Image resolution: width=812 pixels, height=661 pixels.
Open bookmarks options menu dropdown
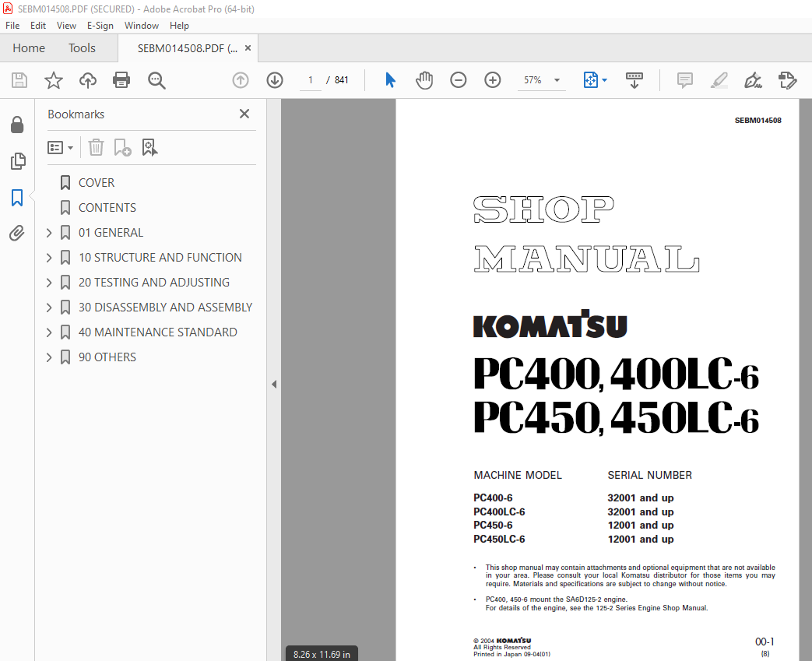pos(61,148)
